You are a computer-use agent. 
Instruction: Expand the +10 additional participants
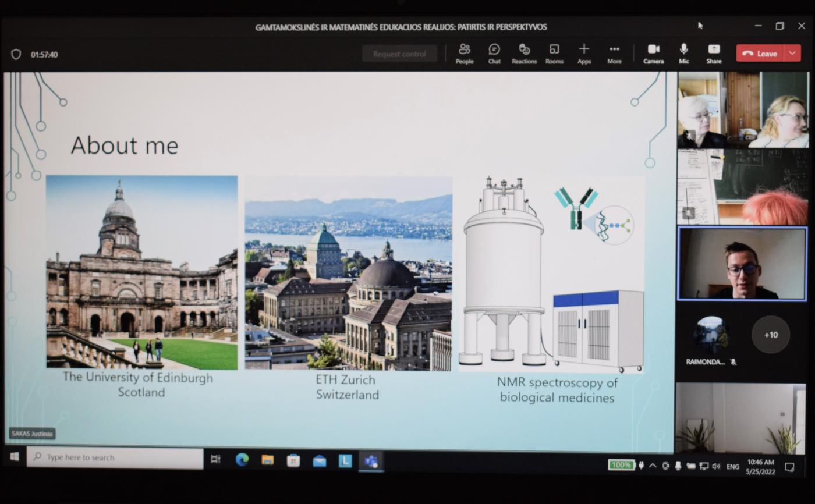tap(770, 335)
